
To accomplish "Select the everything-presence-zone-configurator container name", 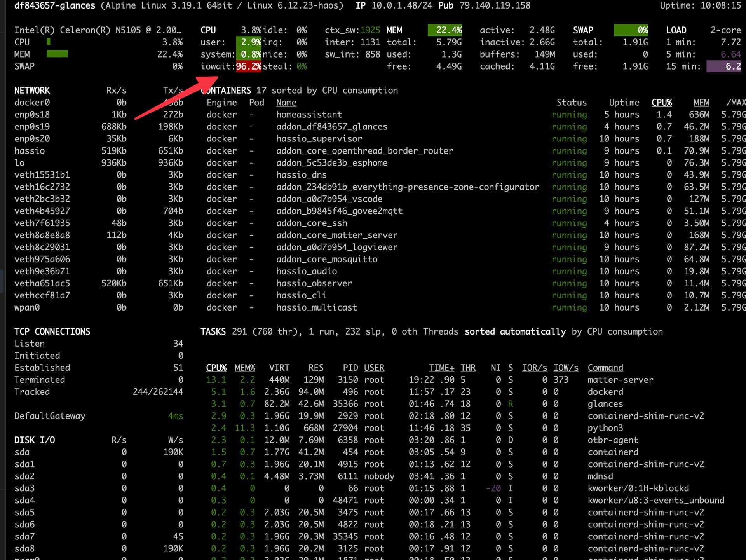I will [x=408, y=187].
